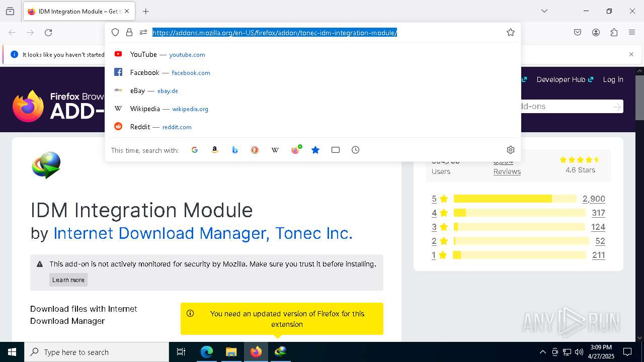Open the Reviews link

pyautogui.click(x=507, y=171)
